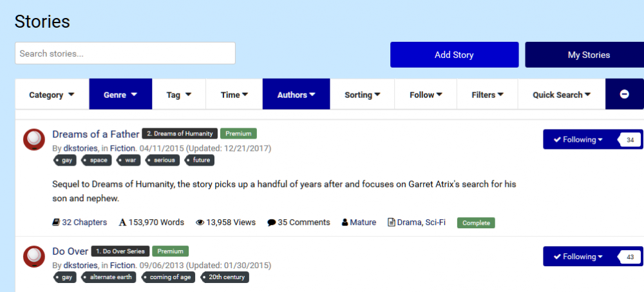Select the Authors filter menu
Screen dimensions: 644x292
click(x=296, y=95)
